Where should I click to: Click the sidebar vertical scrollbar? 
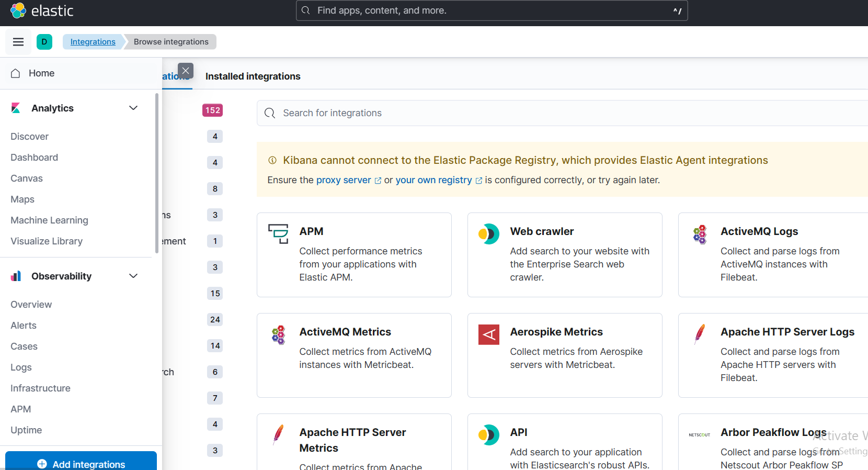(157, 173)
